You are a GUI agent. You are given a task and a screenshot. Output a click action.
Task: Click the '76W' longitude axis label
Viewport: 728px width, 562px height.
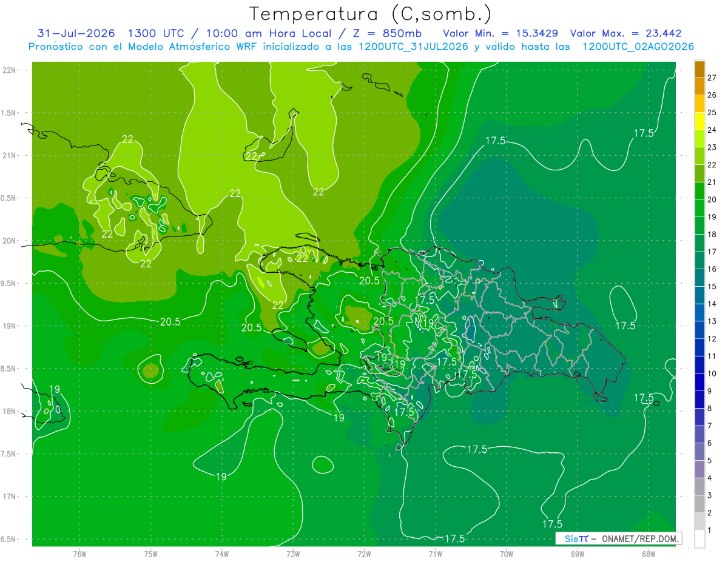[79, 554]
